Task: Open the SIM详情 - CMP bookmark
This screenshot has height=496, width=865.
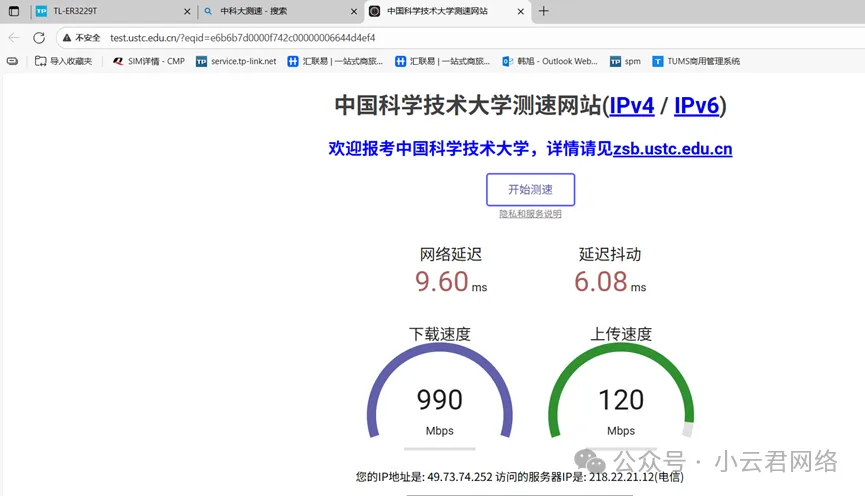Action: (x=148, y=61)
